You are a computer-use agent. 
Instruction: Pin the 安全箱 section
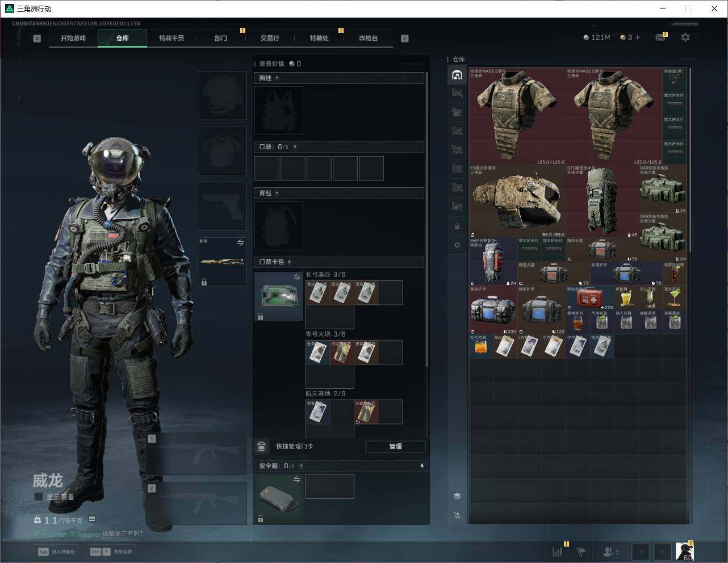421,466
